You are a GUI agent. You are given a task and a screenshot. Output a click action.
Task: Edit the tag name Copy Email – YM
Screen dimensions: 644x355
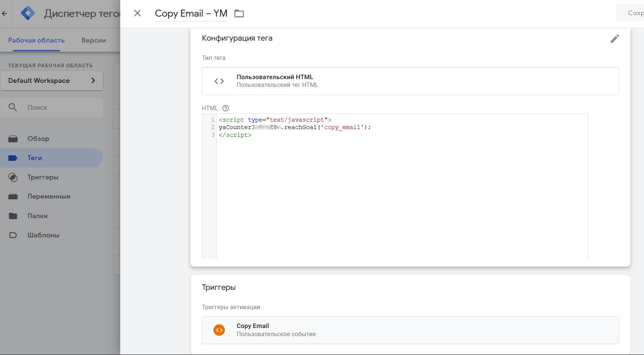(x=191, y=13)
